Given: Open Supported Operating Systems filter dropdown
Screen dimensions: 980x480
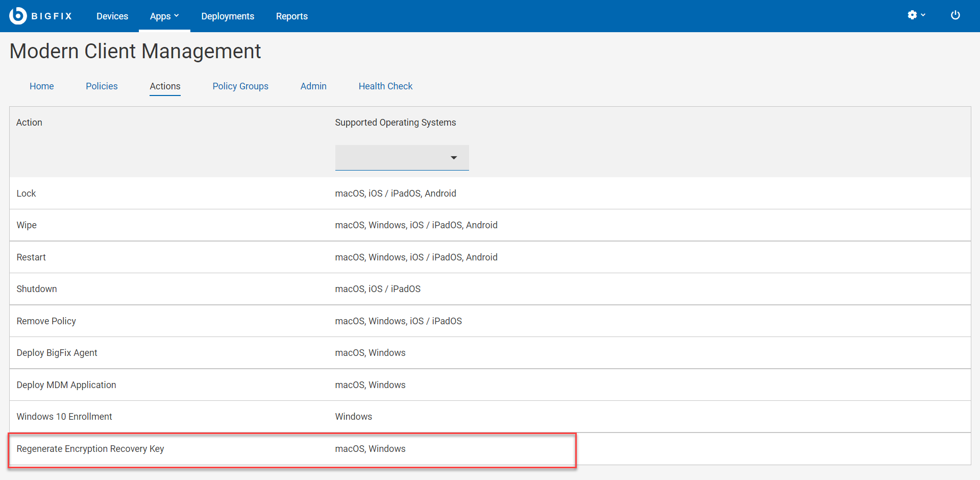Looking at the screenshot, I should (x=402, y=158).
